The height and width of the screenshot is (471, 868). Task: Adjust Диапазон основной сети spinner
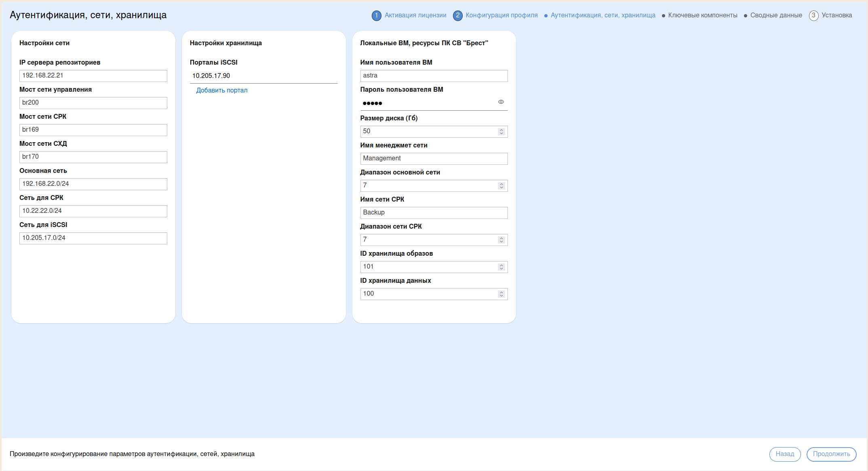pyautogui.click(x=501, y=186)
